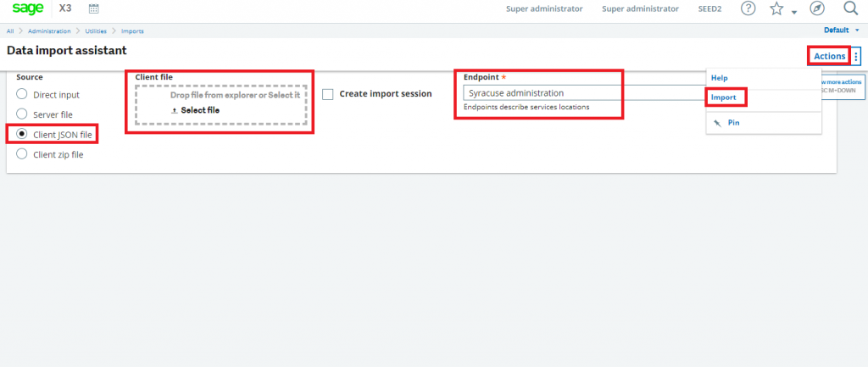Click the file drop zone area
Viewport: 868px width, 367px height.
221,104
